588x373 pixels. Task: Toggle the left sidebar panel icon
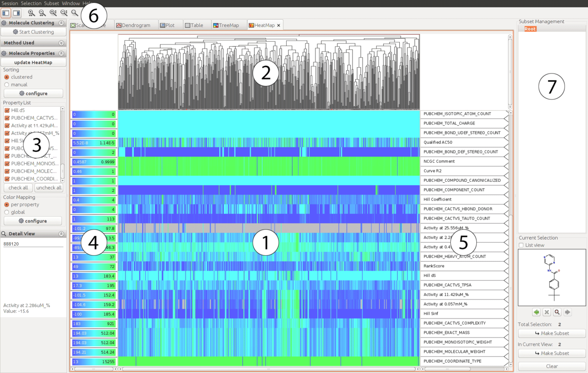pyautogui.click(x=6, y=13)
